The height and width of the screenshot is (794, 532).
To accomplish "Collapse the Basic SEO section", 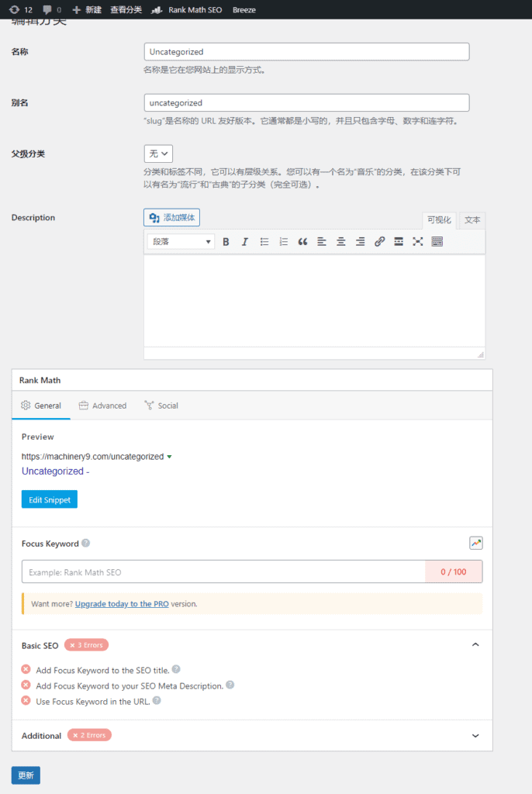I will coord(475,644).
